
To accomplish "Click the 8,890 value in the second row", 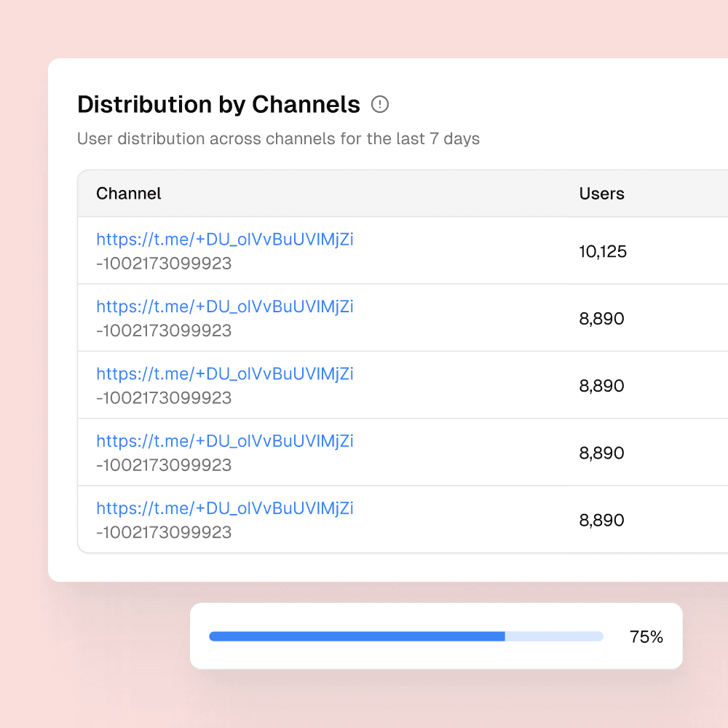I will [601, 318].
